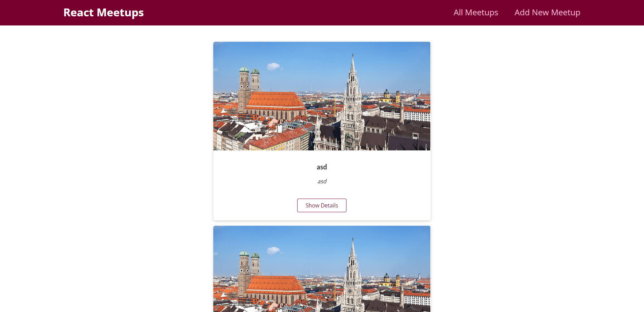This screenshot has height=312, width=644.
Task: Click blank white card area beside Show Details
Action: 387,205
